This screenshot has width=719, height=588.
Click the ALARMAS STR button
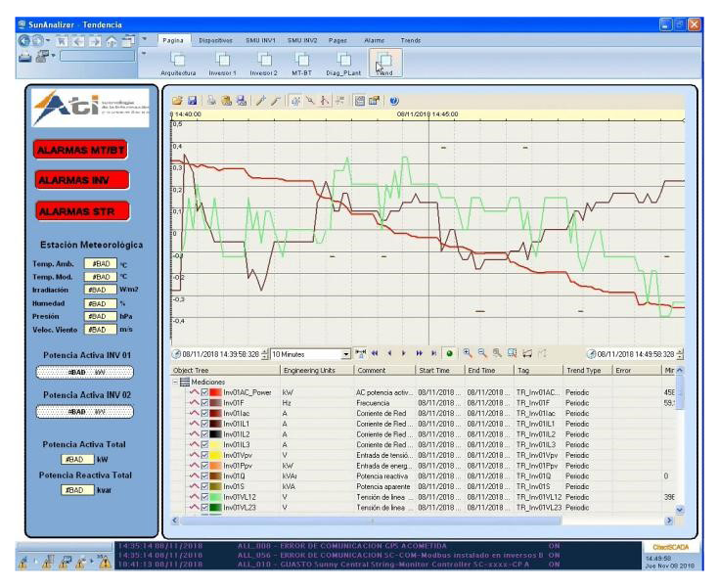82,210
